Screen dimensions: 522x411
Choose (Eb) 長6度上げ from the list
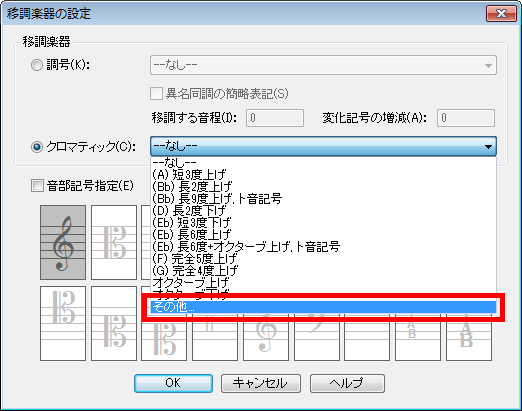[323, 235]
